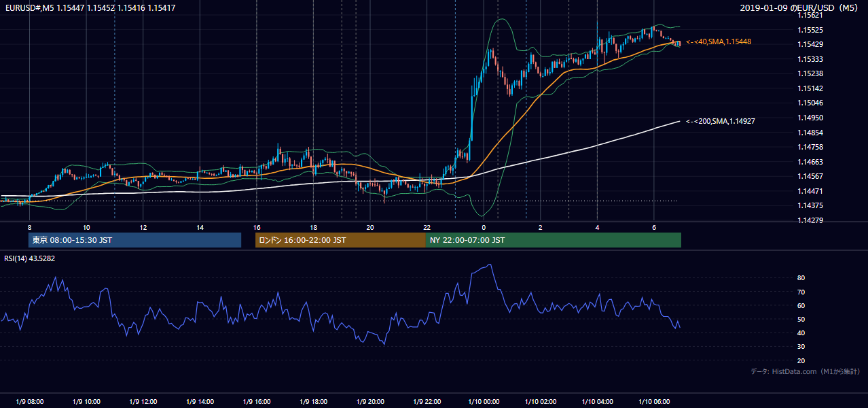Click the RSI scale value 70
The height and width of the screenshot is (408, 868).
click(x=801, y=292)
